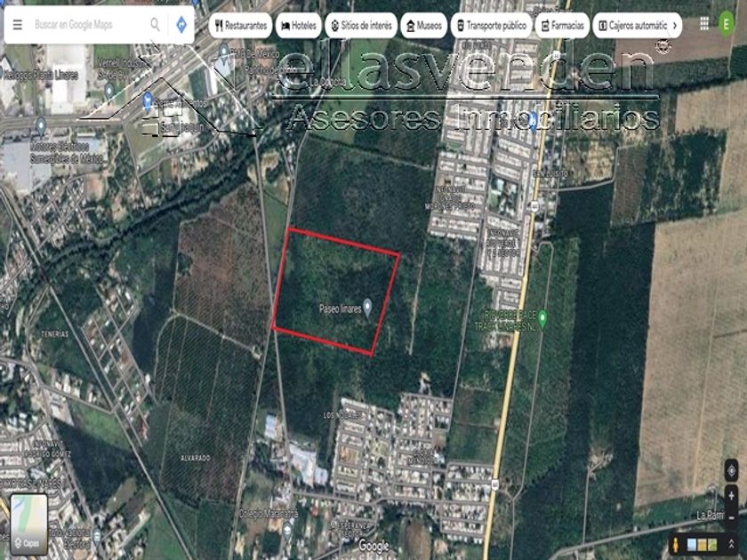Expand more category chips with arrow

pos(675,25)
